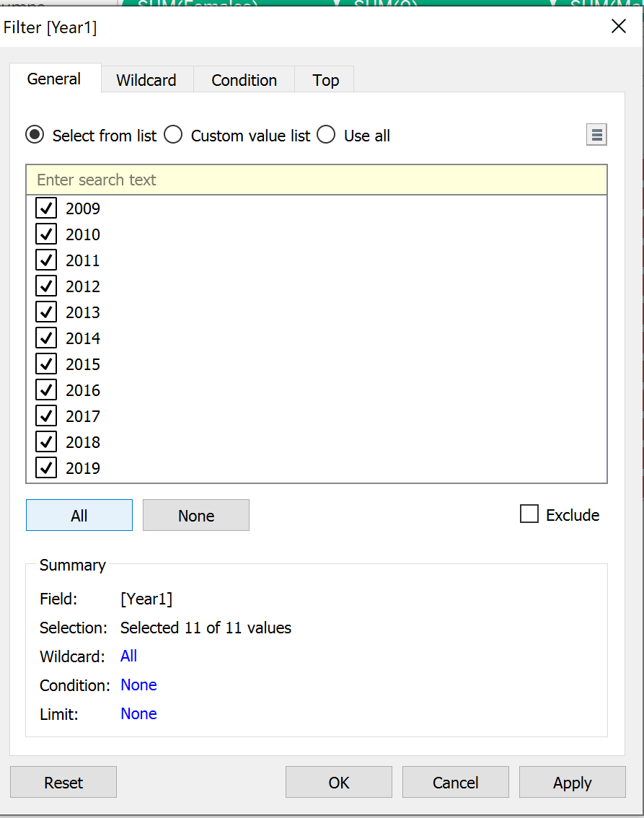Go to the Top tab
The image size is (644, 818).
(325, 80)
